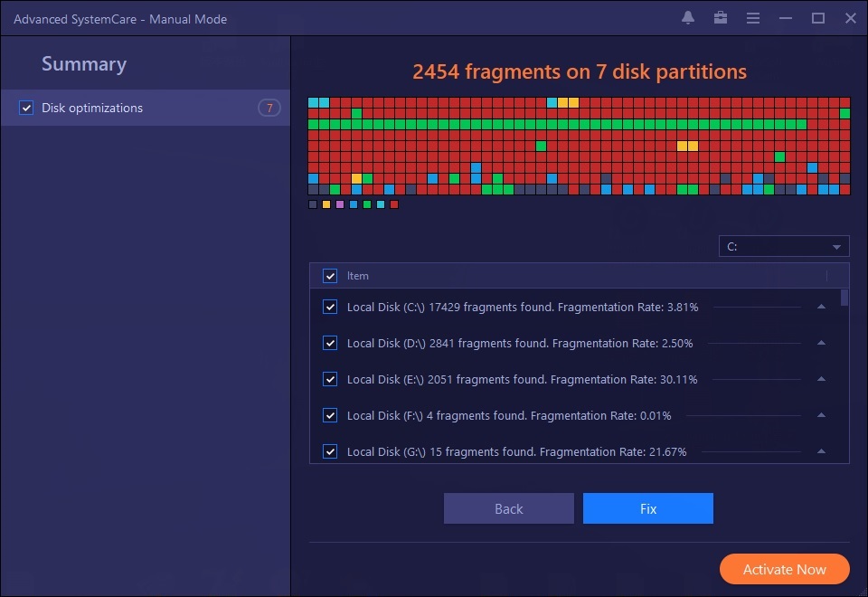Open the C: drive selector dropdown
Image resolution: width=868 pixels, height=597 pixels.
coord(784,246)
